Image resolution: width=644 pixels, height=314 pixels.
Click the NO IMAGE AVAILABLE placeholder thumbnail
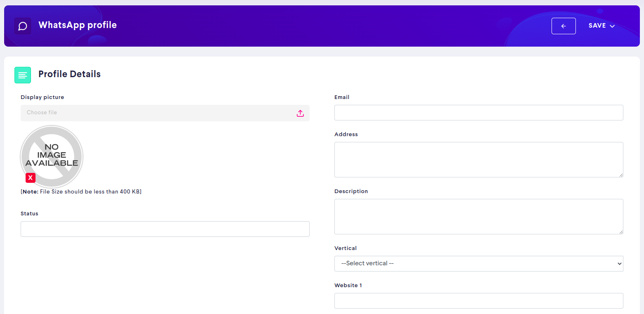51,156
